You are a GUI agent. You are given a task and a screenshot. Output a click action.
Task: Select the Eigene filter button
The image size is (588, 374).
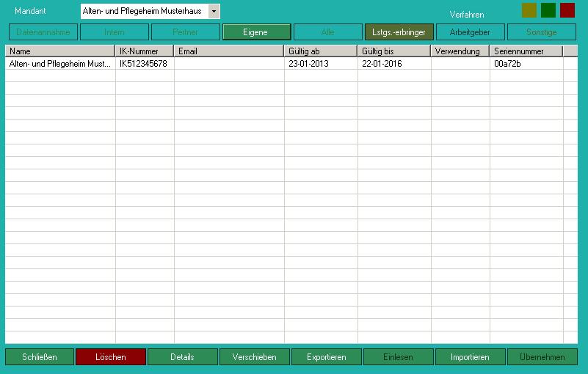click(257, 32)
